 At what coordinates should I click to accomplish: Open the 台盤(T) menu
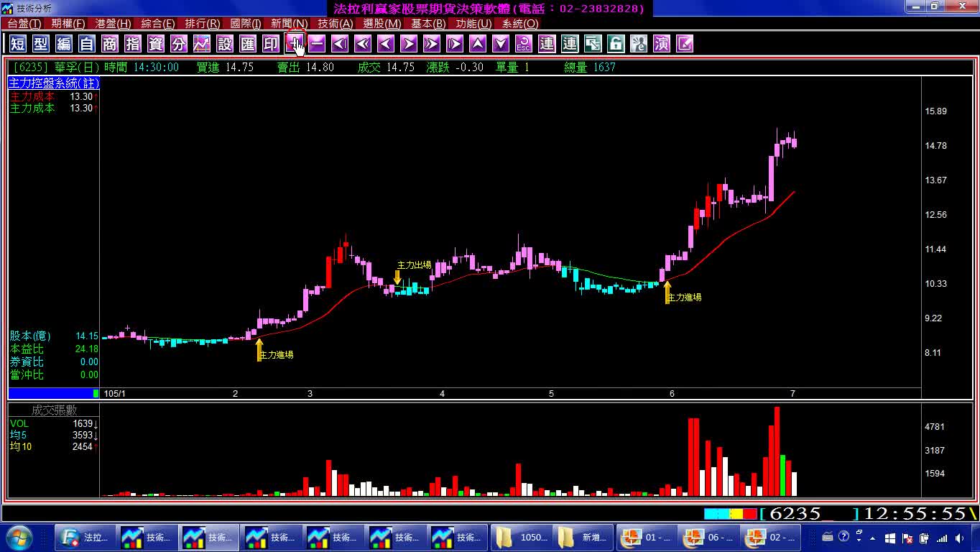[x=24, y=24]
